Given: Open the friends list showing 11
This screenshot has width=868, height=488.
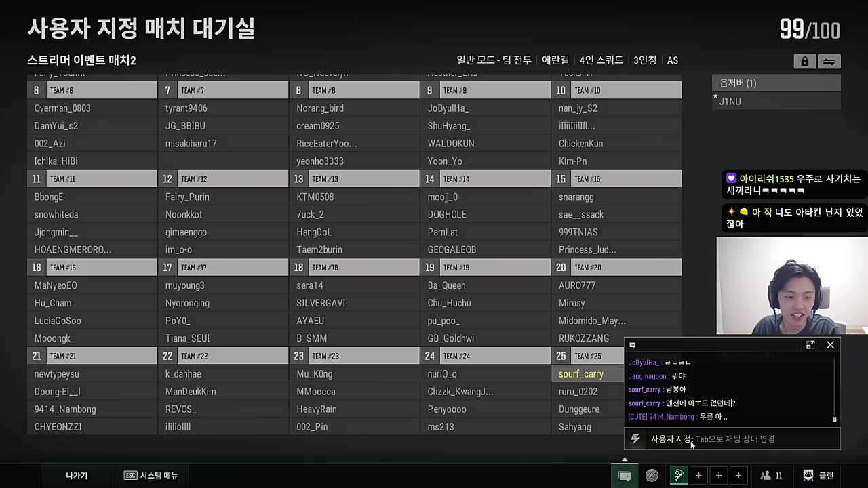Looking at the screenshot, I should coord(771,476).
